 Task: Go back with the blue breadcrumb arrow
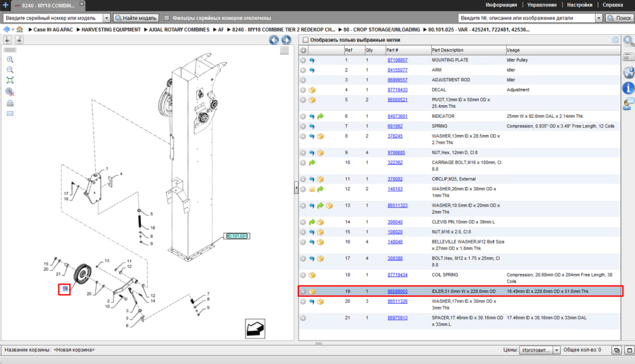coord(6,30)
